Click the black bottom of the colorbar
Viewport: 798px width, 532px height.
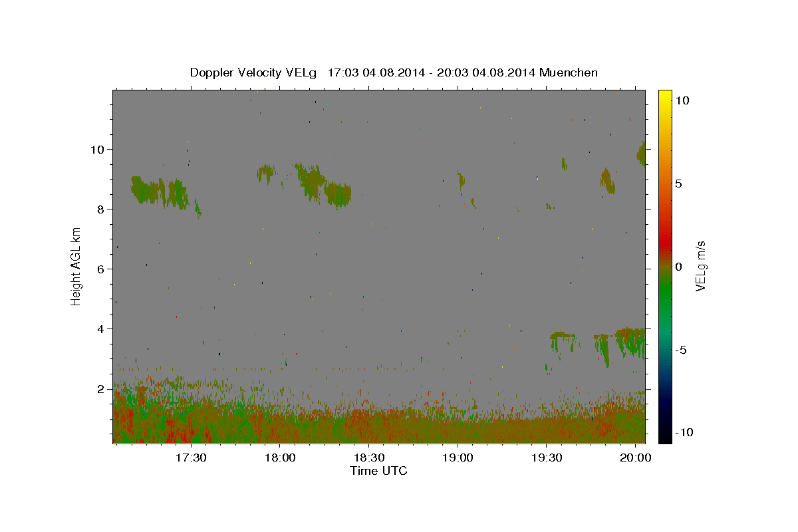(664, 436)
